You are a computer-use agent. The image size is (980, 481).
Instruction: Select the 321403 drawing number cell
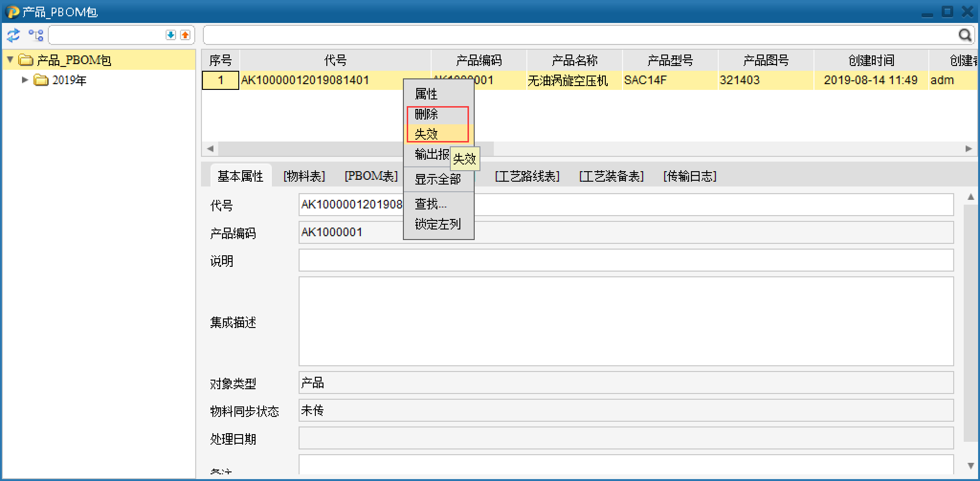766,80
